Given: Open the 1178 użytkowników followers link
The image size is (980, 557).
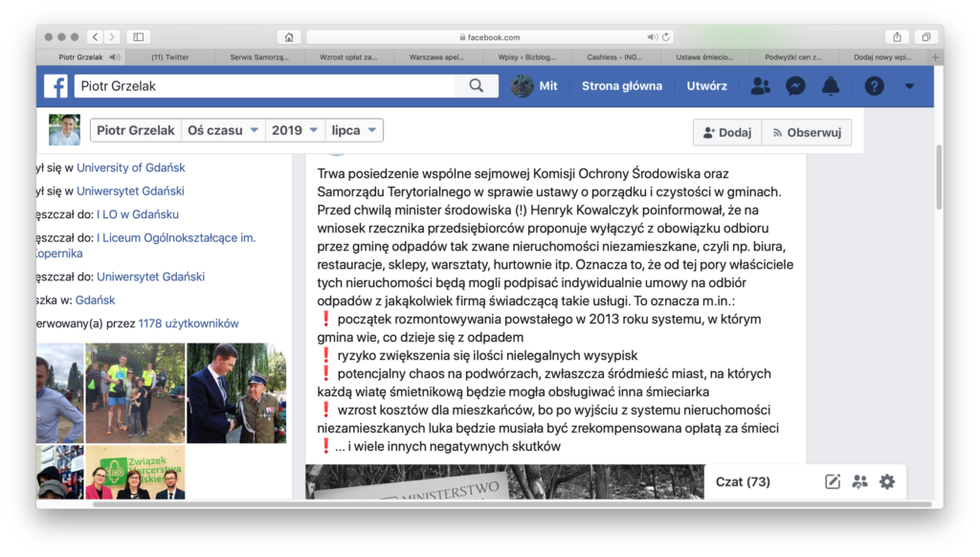Looking at the screenshot, I should click(x=189, y=323).
